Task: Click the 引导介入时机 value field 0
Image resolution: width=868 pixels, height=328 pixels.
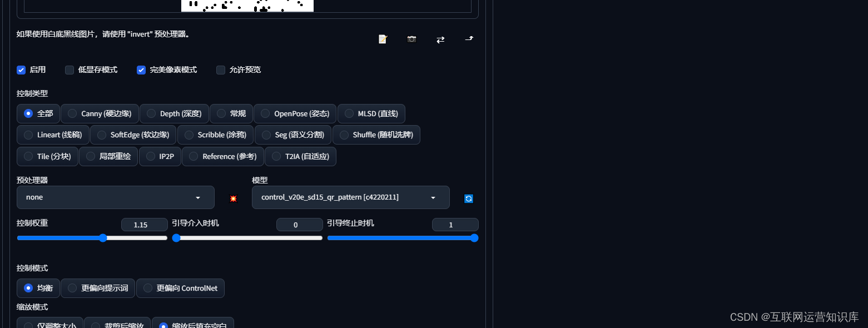Action: click(300, 225)
